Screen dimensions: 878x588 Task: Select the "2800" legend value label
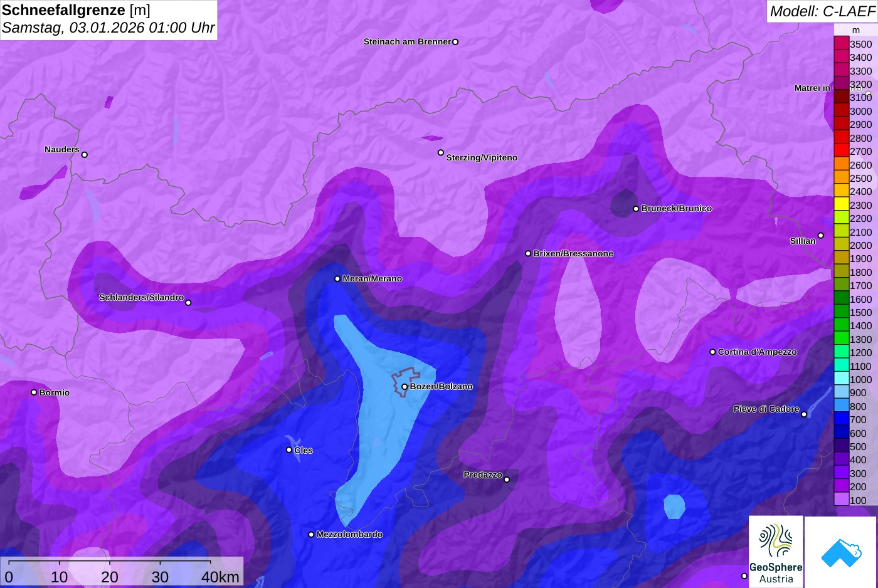[x=860, y=138]
